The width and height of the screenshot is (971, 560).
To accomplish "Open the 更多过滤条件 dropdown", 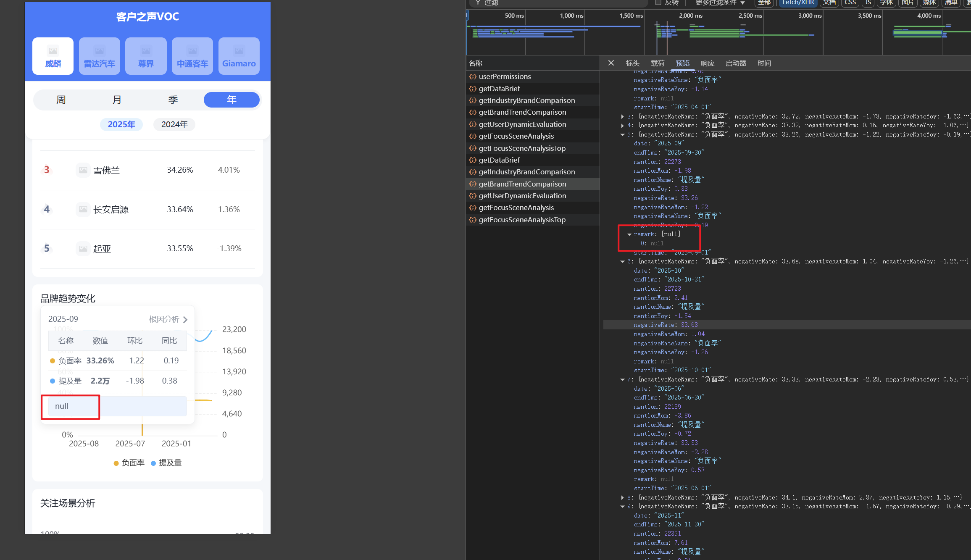I will pyautogui.click(x=720, y=3).
